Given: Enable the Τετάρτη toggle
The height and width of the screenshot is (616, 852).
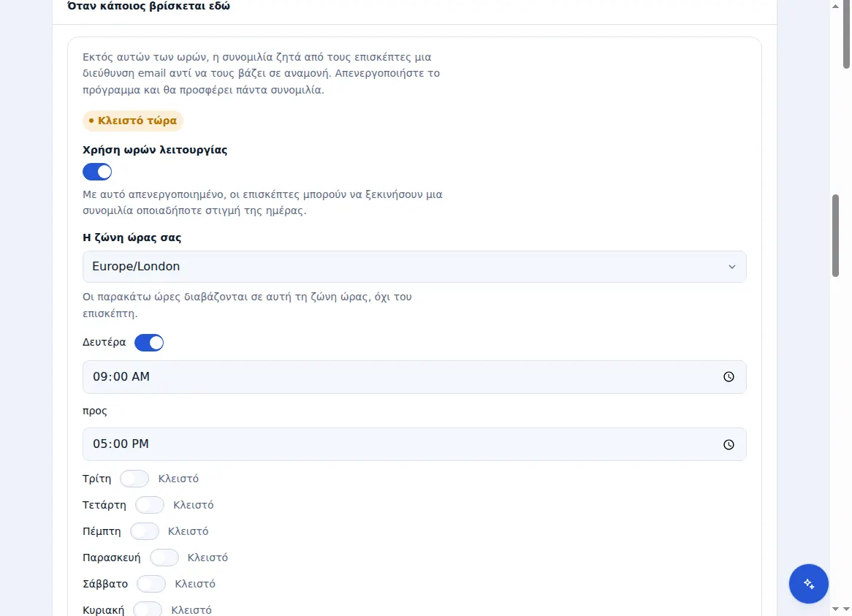Looking at the screenshot, I should click(149, 505).
